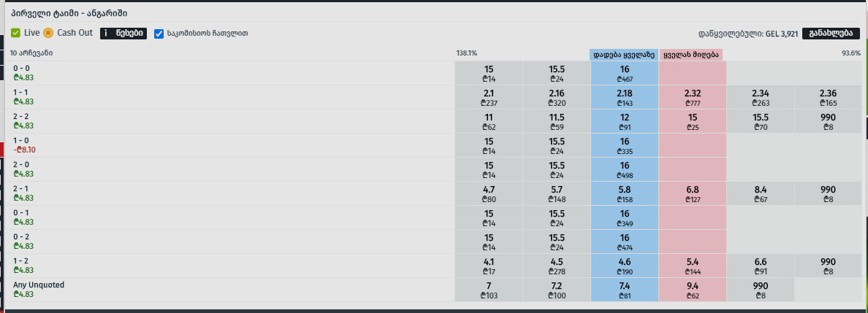This screenshot has height=313, width=868.
Task: Click the green Live checkmark icon
Action: click(16, 33)
